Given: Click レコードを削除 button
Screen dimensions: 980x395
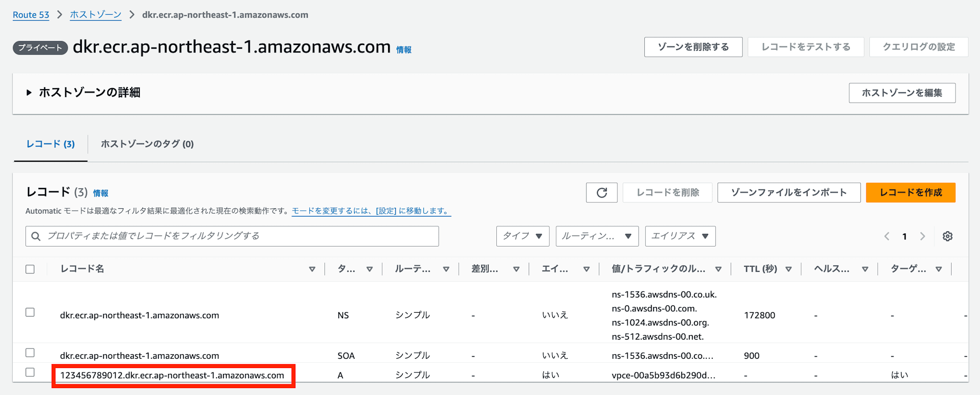Looking at the screenshot, I should (x=668, y=193).
